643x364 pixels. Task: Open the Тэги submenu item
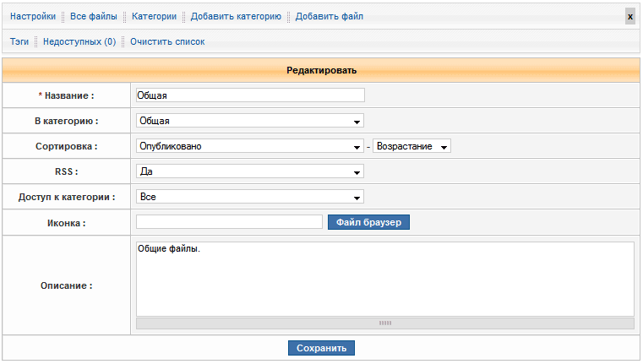pos(19,41)
